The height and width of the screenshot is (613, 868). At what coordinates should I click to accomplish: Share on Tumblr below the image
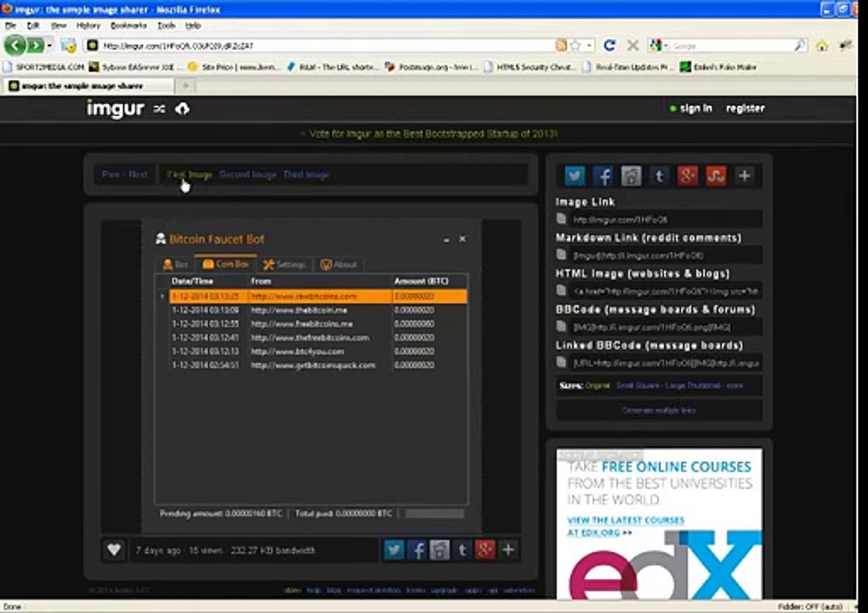(x=462, y=549)
